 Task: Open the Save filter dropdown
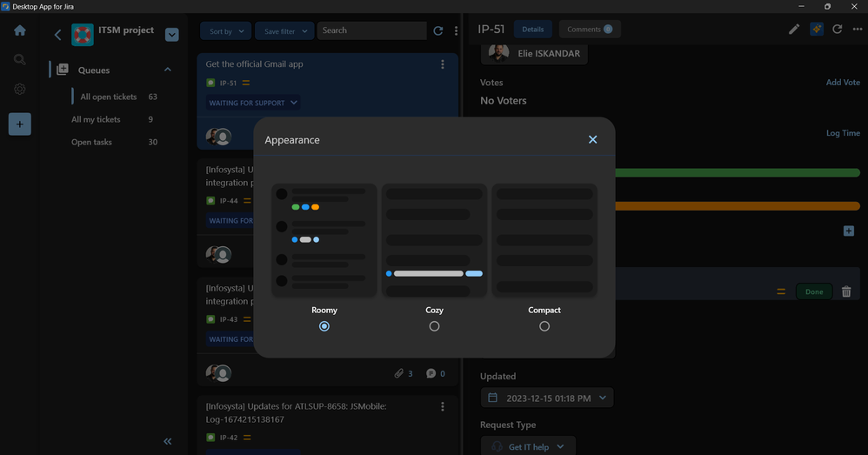[x=284, y=31]
